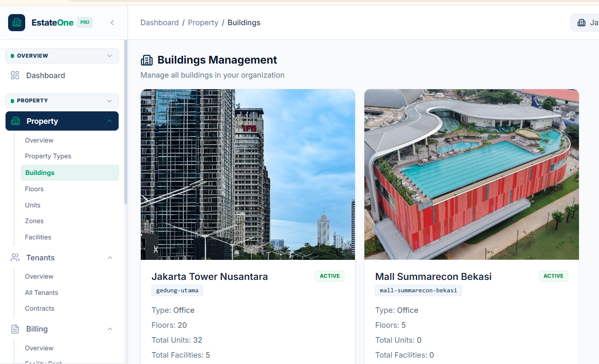Collapse the Tenants submenu chevron
The height and width of the screenshot is (364, 599).
(x=110, y=258)
